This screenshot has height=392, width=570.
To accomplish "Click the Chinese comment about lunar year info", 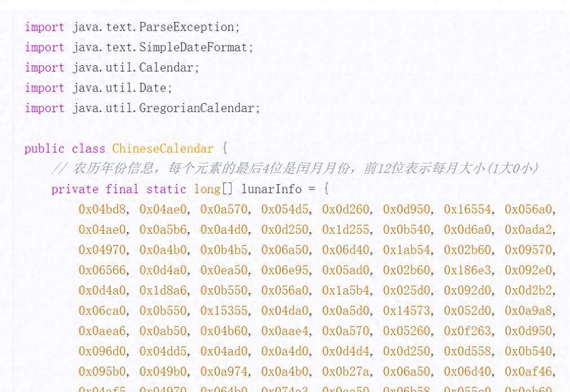I will [x=295, y=168].
